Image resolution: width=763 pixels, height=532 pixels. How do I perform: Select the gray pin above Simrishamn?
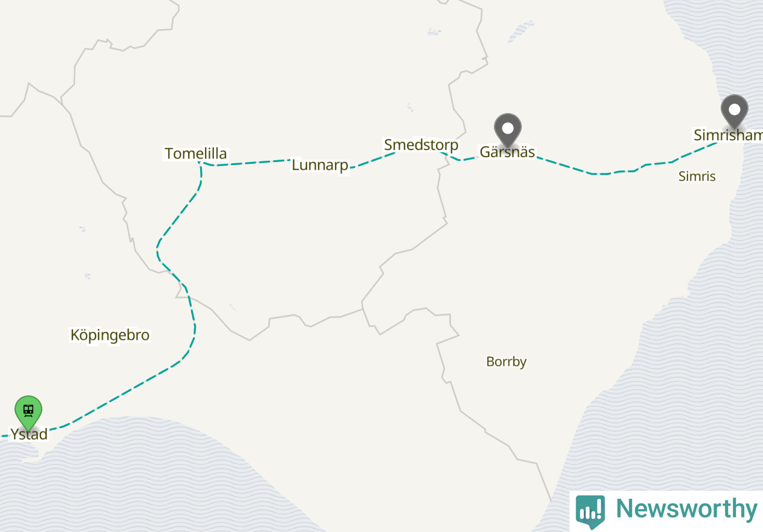tap(735, 112)
